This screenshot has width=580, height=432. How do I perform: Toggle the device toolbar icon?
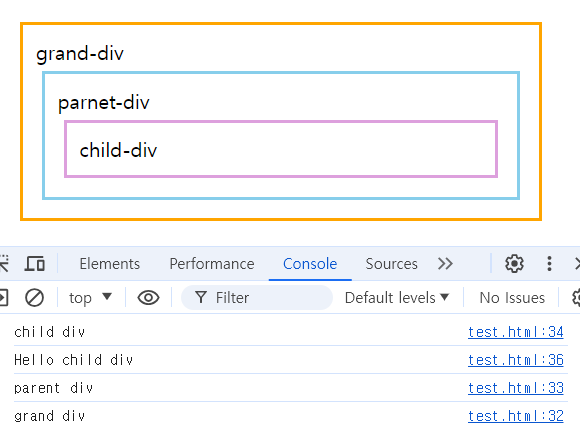pyautogui.click(x=35, y=264)
